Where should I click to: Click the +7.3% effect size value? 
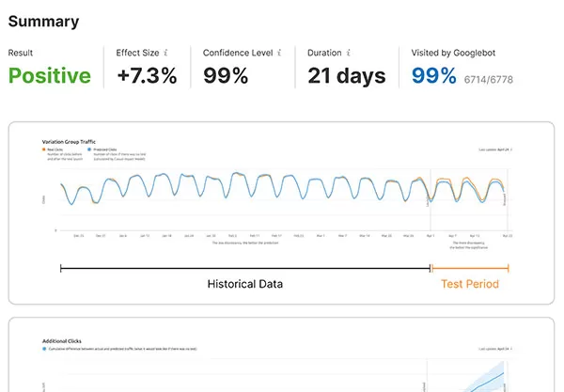point(148,75)
